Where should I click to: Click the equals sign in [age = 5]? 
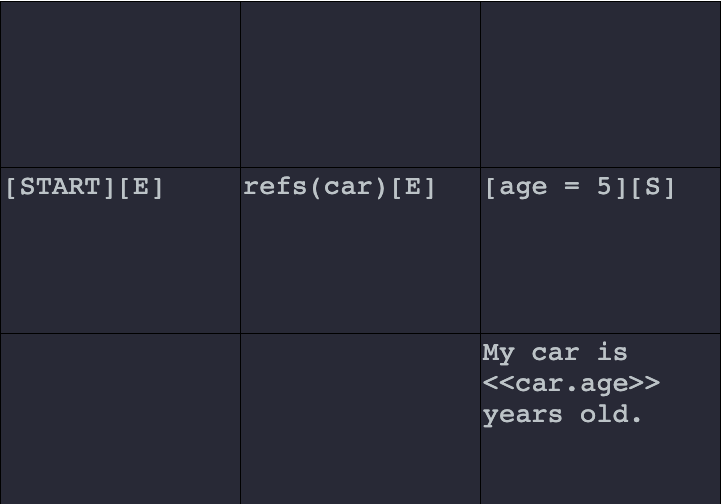[572, 187]
